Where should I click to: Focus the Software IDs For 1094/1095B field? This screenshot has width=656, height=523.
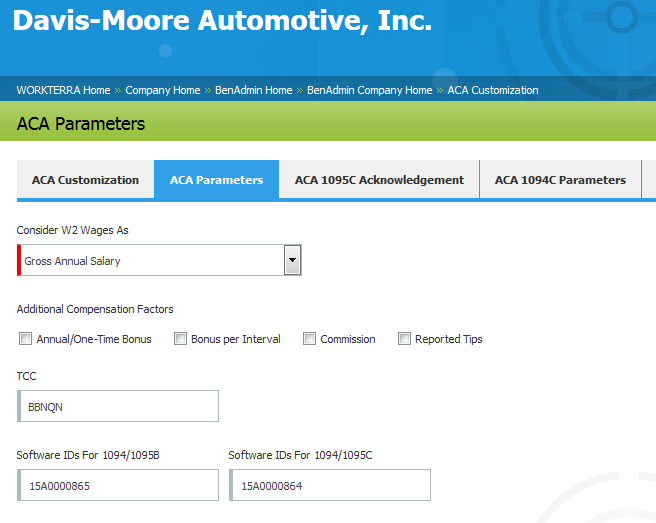click(x=118, y=485)
